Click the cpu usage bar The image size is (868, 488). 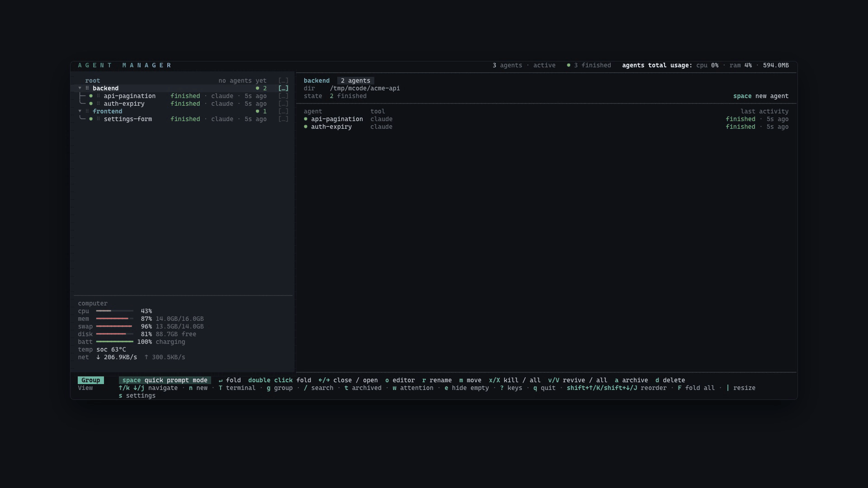(x=115, y=311)
